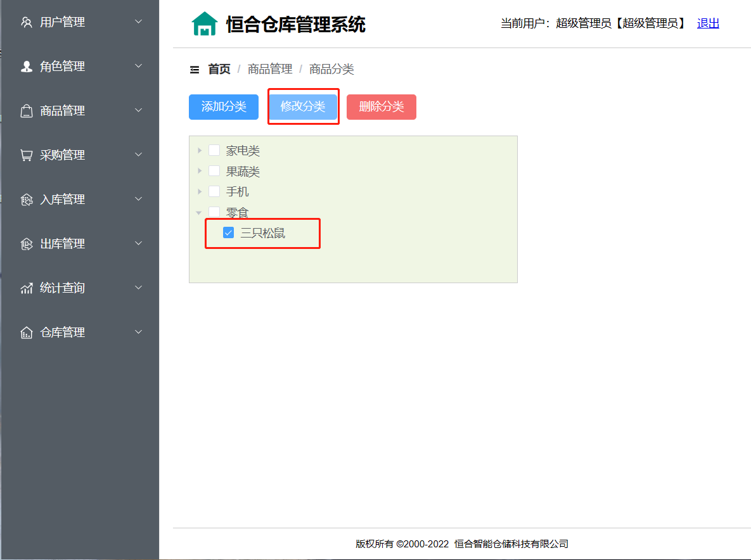This screenshot has width=751, height=560.
Task: Expand the 手机 tree node arrow
Action: point(200,191)
